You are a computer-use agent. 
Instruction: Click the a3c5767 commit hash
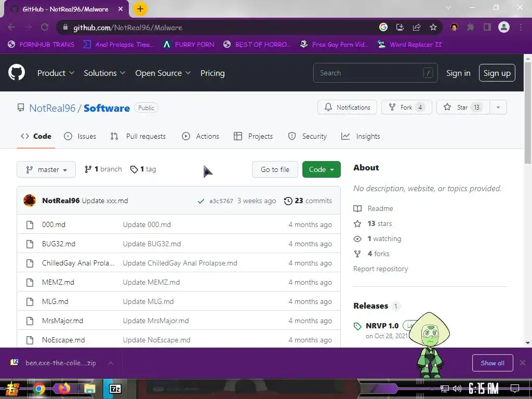click(221, 201)
